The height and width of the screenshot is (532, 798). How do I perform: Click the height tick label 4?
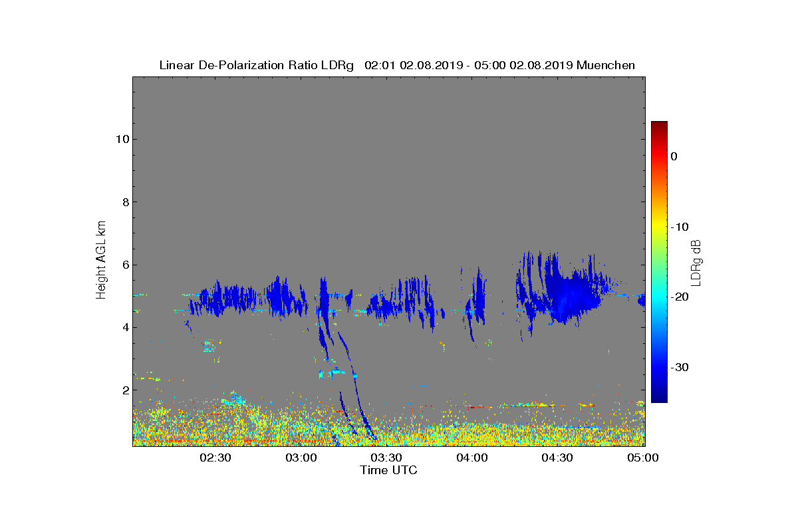pos(124,327)
